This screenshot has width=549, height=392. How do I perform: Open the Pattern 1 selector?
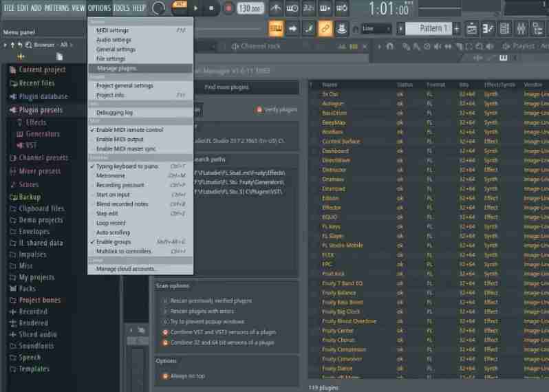429,28
